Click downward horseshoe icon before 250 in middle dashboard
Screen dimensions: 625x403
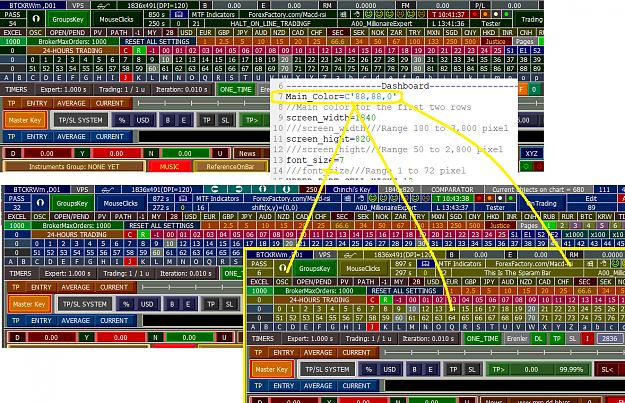point(286,189)
